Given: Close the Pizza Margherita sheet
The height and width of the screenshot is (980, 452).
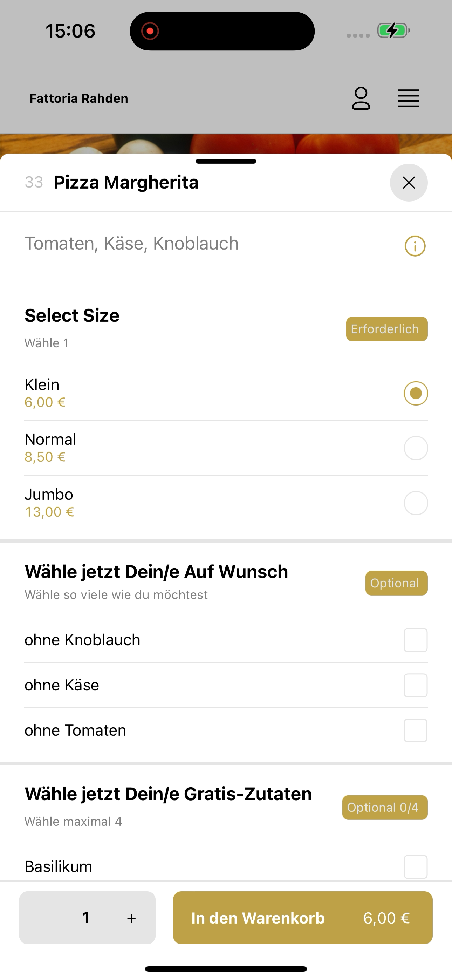Looking at the screenshot, I should point(409,183).
